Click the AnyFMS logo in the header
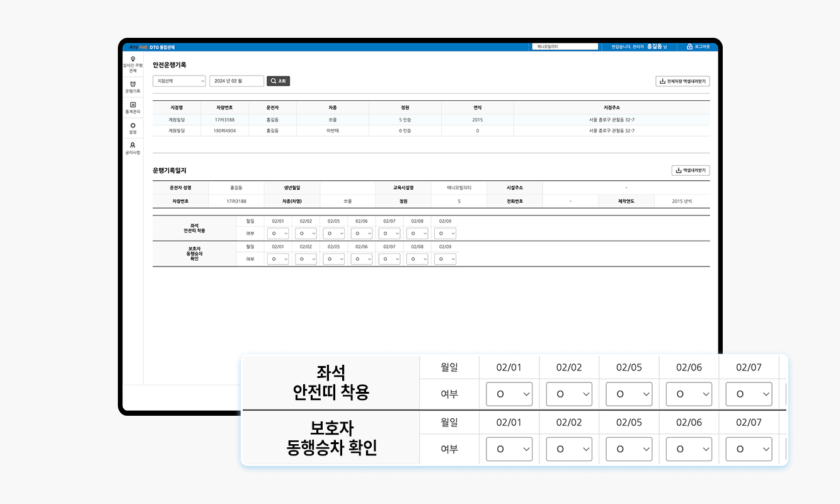 pyautogui.click(x=138, y=47)
